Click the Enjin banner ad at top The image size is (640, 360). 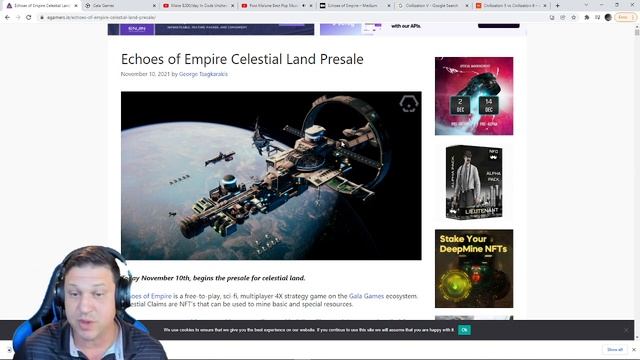211,29
